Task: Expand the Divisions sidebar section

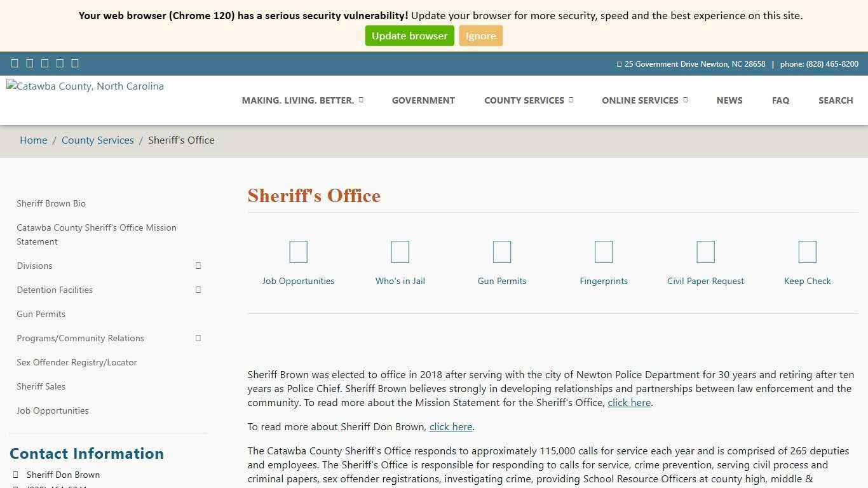Action: pyautogui.click(x=198, y=266)
